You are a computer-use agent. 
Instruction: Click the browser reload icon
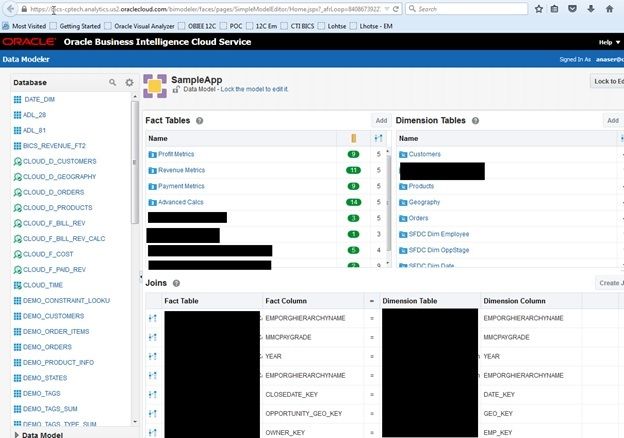click(396, 9)
